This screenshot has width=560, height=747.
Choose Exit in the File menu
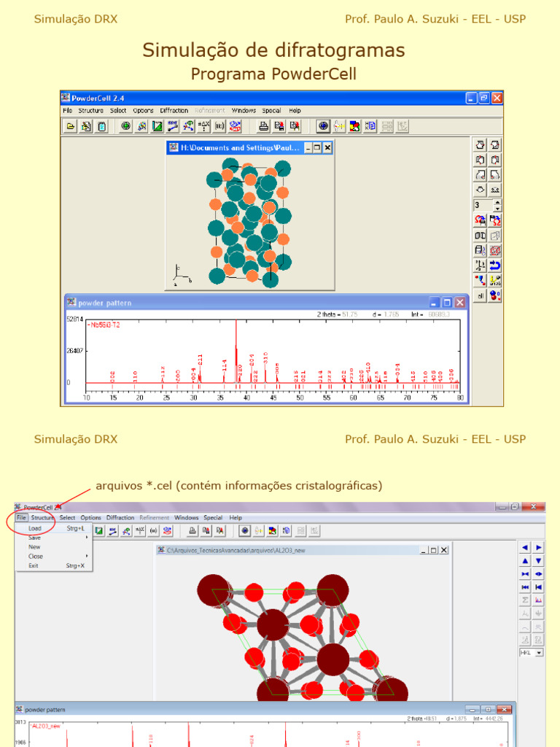point(54,565)
